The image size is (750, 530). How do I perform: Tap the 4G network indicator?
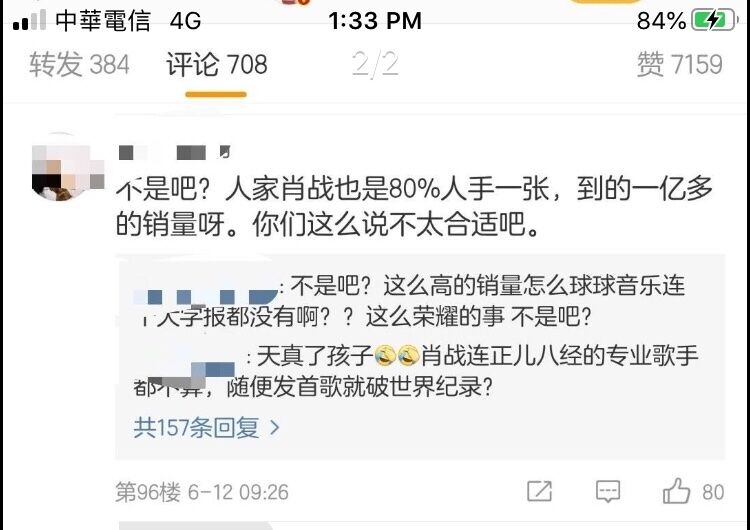coord(185,21)
